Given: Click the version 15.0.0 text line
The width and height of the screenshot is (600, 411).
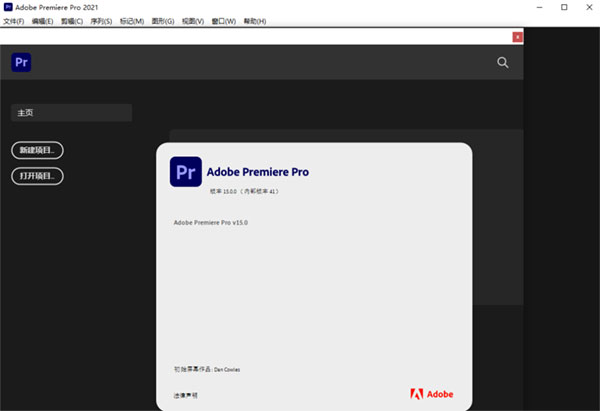Looking at the screenshot, I should pos(244,191).
